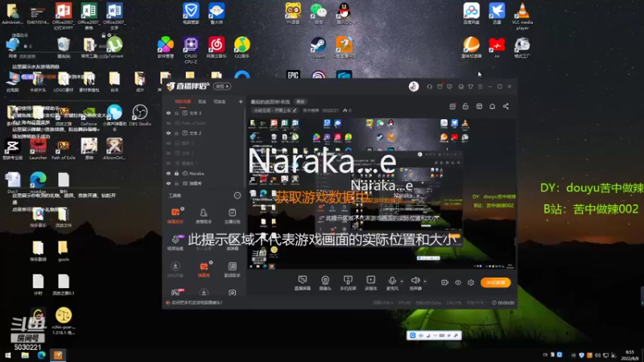Open the streamer avatar profile

[x=414, y=87]
